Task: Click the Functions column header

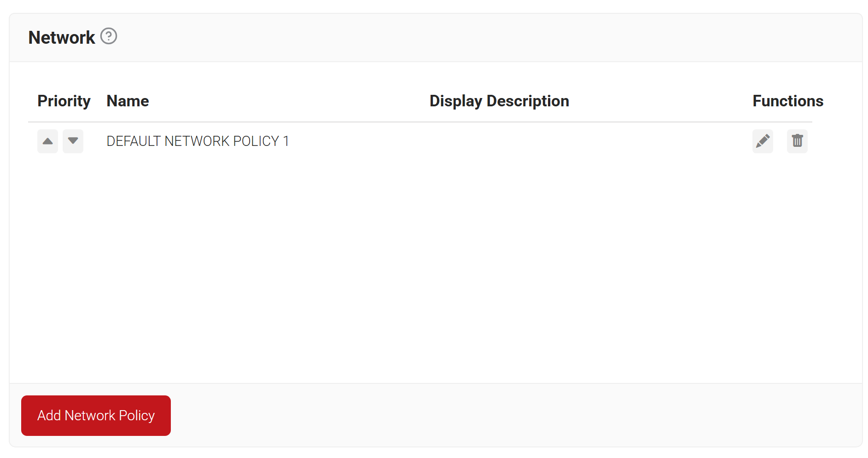Action: (x=788, y=101)
